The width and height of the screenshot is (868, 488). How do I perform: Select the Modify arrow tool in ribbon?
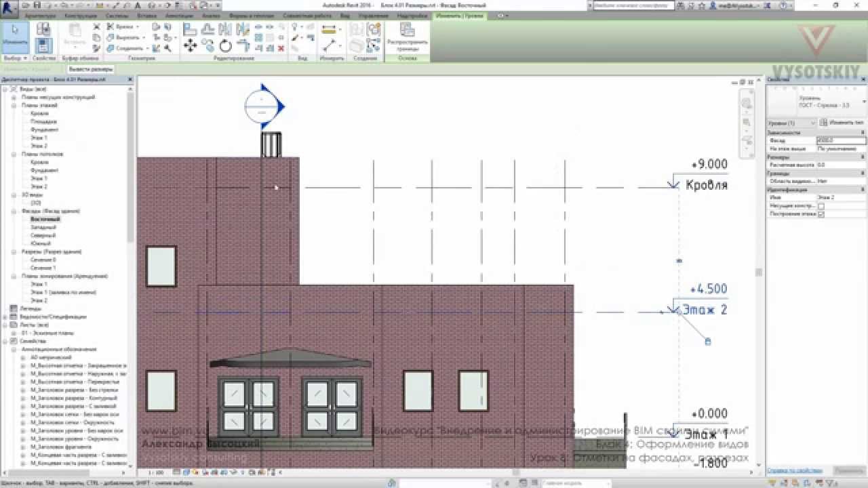(x=15, y=37)
